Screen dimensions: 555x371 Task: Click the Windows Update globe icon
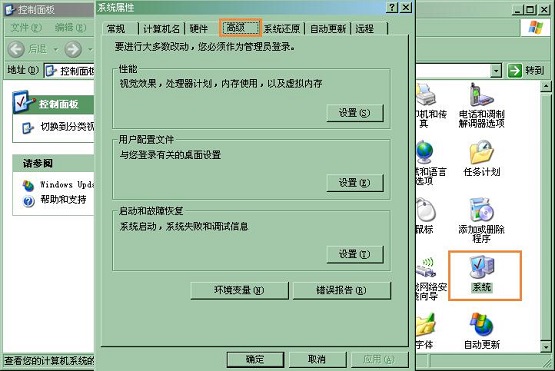[x=28, y=185]
